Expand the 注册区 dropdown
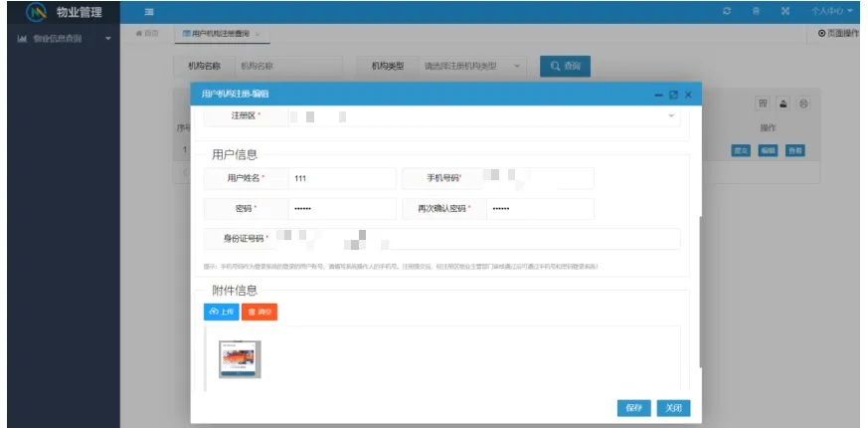868x428 pixels. [669, 116]
